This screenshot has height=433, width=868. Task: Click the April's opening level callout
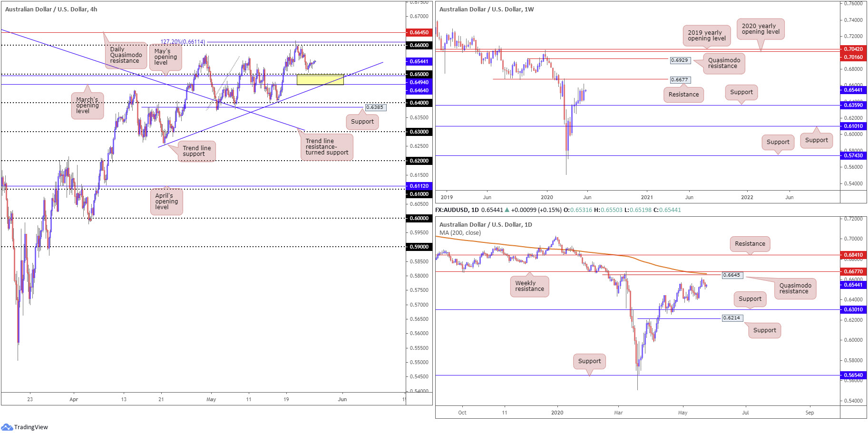[x=166, y=202]
